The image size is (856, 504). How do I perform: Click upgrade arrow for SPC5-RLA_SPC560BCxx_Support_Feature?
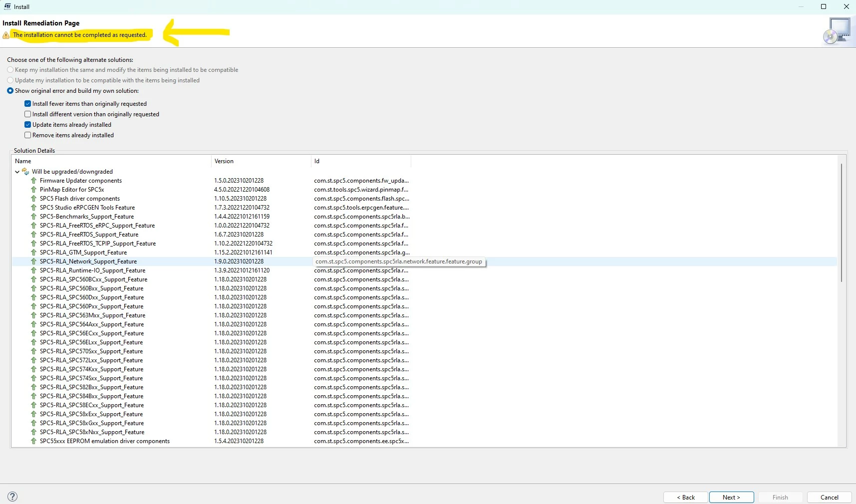34,279
